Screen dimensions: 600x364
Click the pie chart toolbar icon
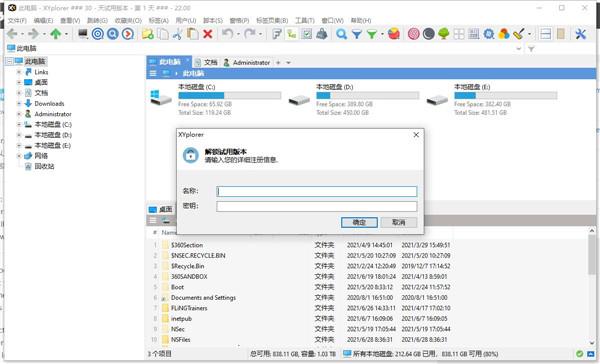pyautogui.click(x=394, y=34)
